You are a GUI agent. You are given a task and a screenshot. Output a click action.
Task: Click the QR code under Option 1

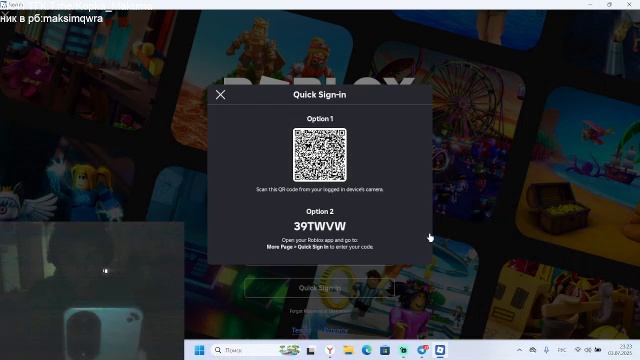[x=320, y=155]
